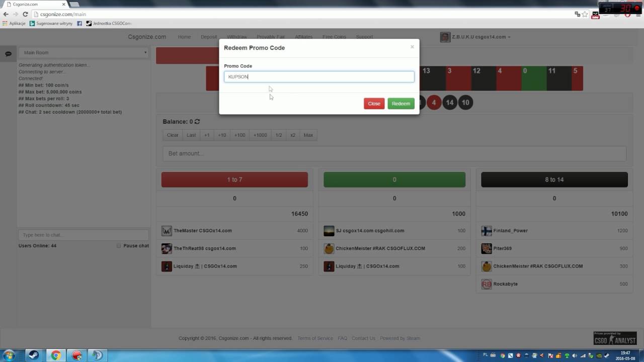Open the Powered by Steam link

(400, 338)
